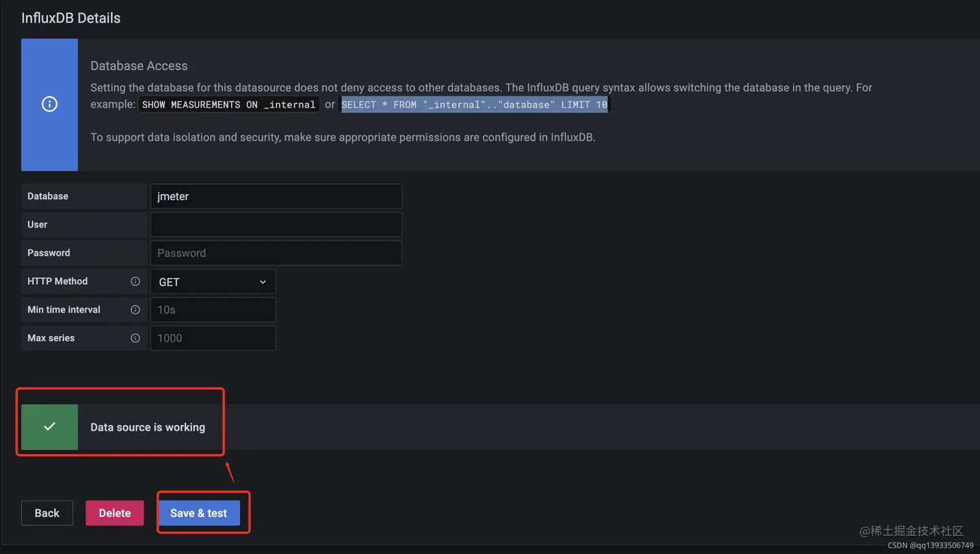Screen dimensions: 980x554
Task: Focus the Password input field
Action: tap(276, 253)
